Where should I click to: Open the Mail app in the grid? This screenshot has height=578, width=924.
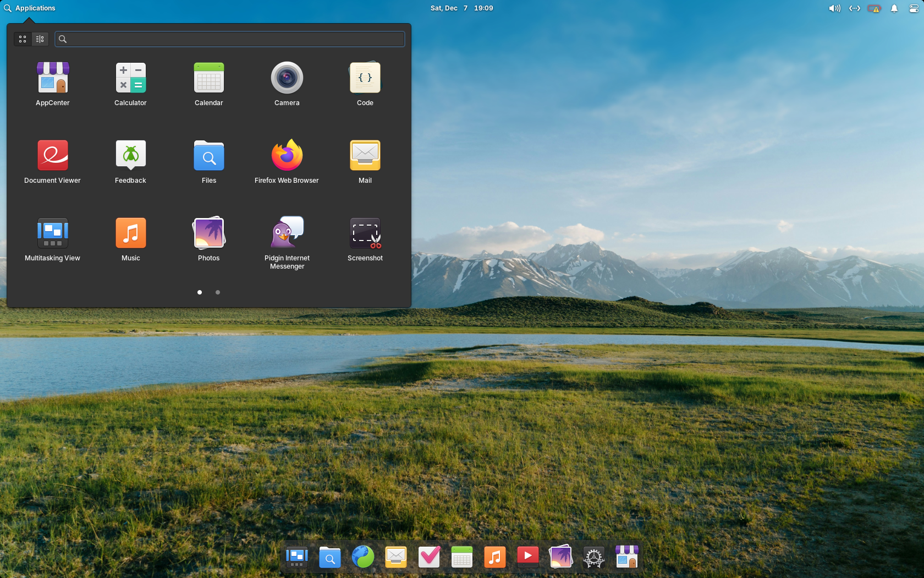(x=365, y=161)
